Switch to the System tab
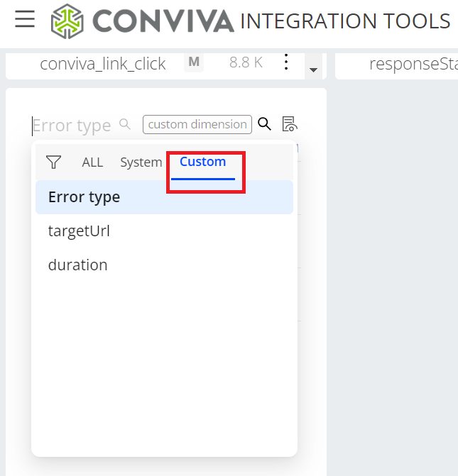The height and width of the screenshot is (476, 458). [x=141, y=162]
